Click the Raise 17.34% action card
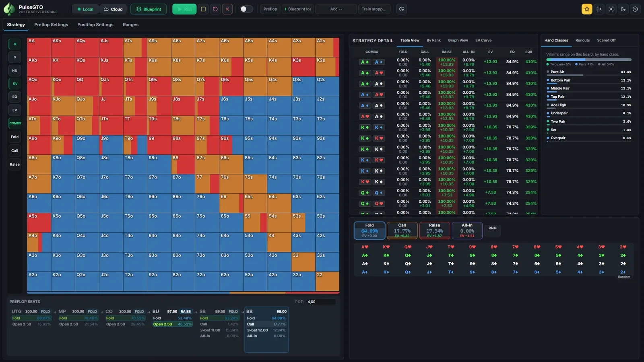644x362 pixels. 435,230
